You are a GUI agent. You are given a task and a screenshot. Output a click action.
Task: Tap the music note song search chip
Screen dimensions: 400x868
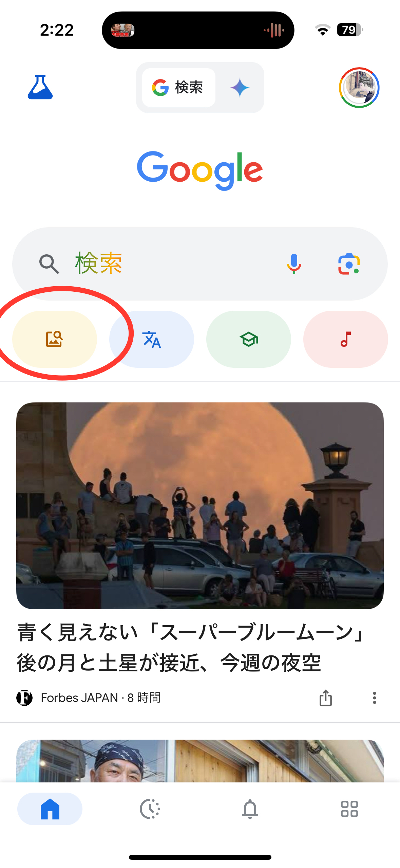(x=345, y=339)
